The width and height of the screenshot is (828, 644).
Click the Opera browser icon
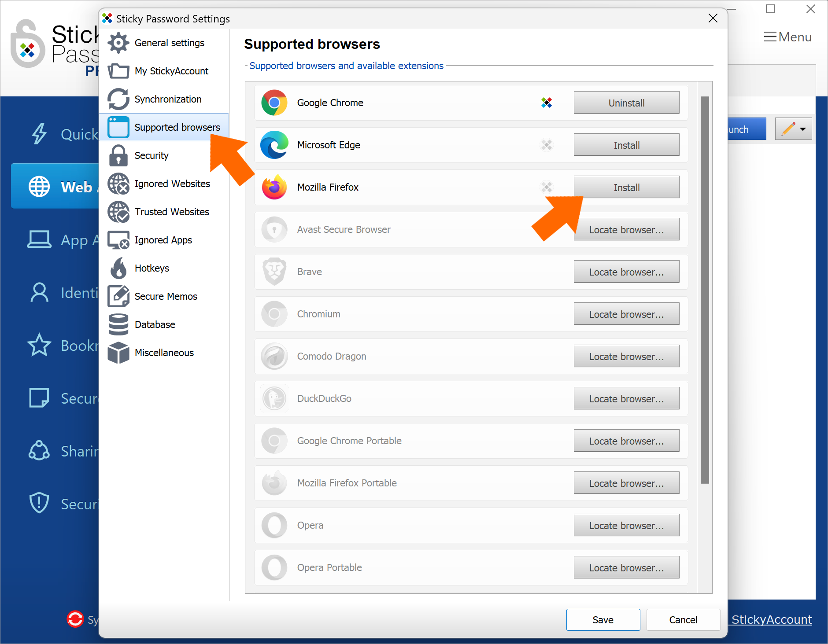274,525
